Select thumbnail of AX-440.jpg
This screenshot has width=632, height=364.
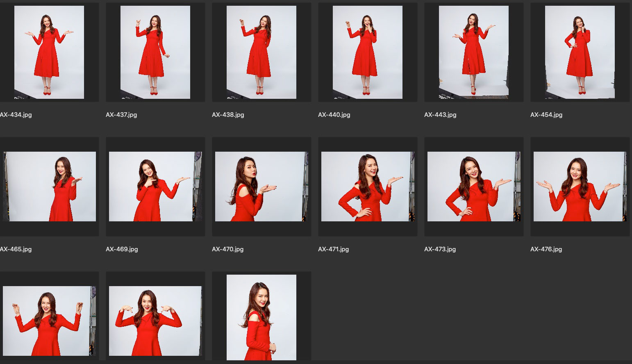point(367,52)
